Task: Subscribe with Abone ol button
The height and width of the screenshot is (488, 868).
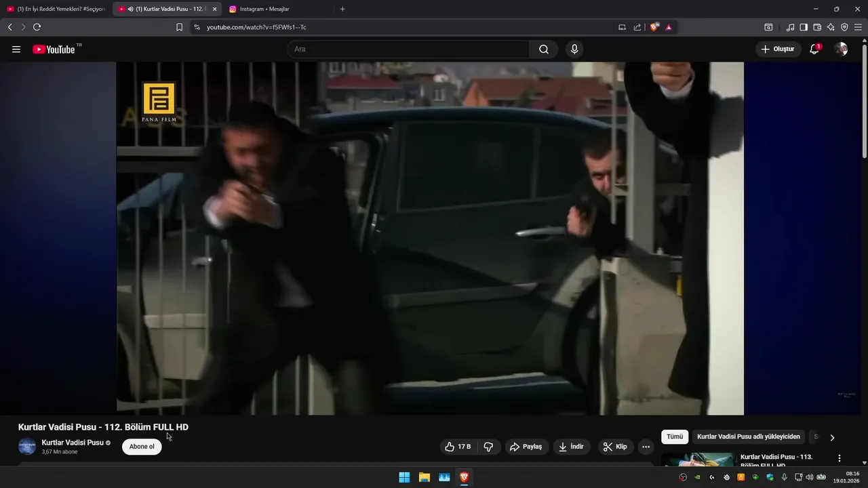Action: click(x=142, y=447)
